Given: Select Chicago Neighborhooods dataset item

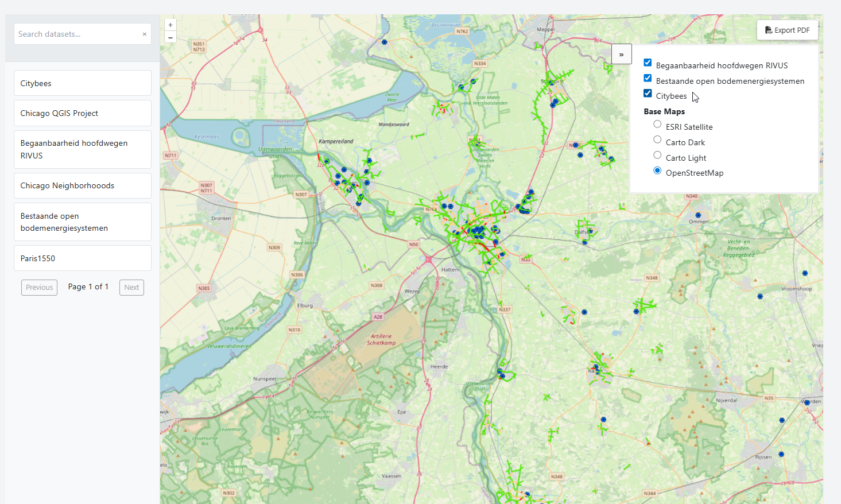Looking at the screenshot, I should (83, 186).
